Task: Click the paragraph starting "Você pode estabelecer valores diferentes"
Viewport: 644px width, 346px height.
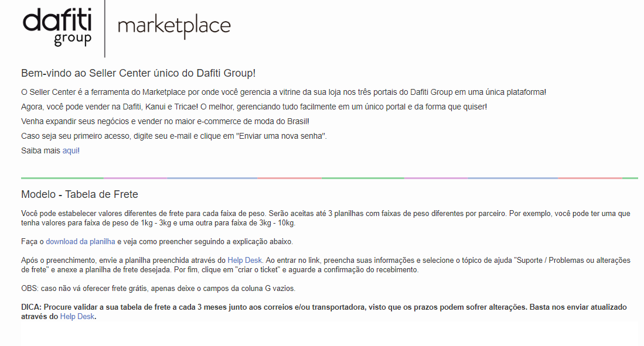Action: (x=326, y=218)
